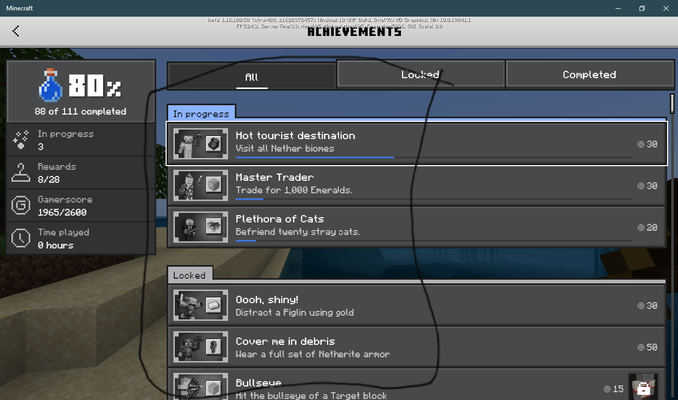Click the Hot tourist destination thumbnail image

[201, 144]
